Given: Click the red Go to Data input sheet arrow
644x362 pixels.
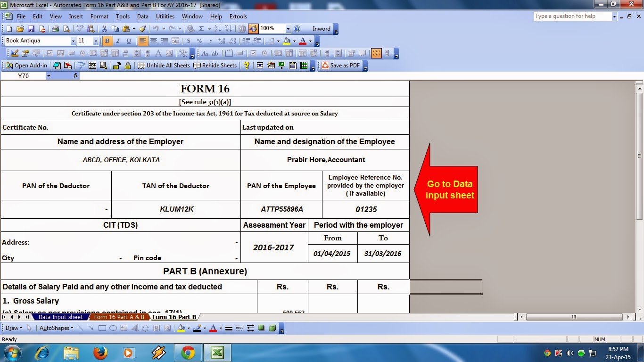Looking at the screenshot, I should (x=446, y=189).
